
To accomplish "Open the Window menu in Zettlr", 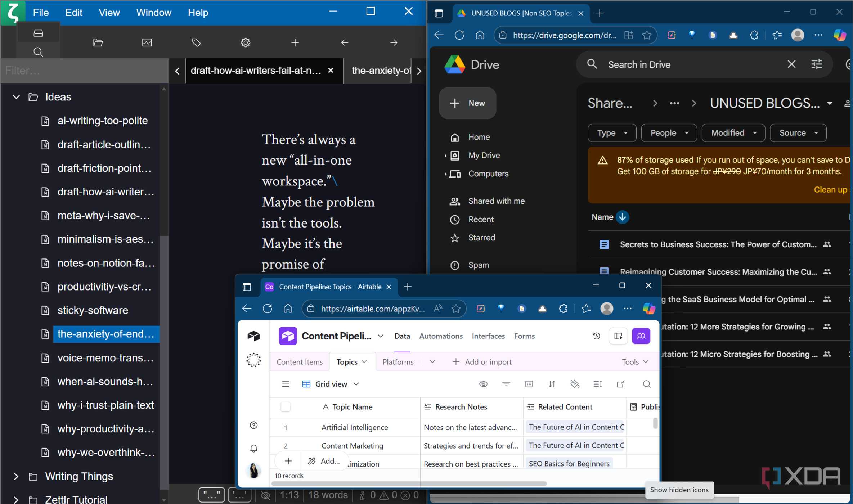I will (153, 13).
